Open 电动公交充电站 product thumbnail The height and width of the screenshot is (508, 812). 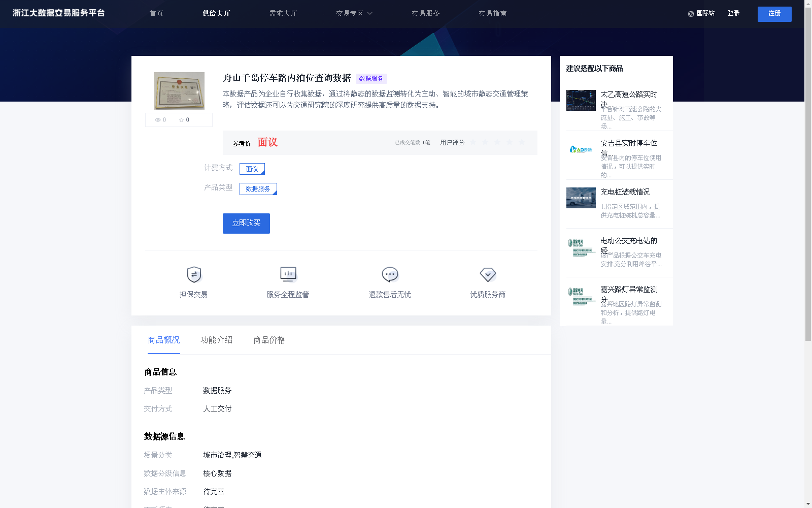581,247
